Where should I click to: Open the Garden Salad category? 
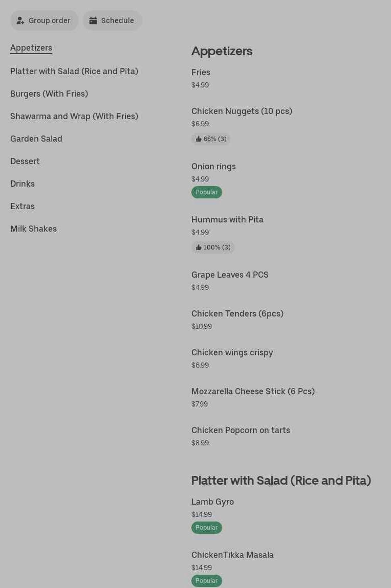(x=36, y=139)
